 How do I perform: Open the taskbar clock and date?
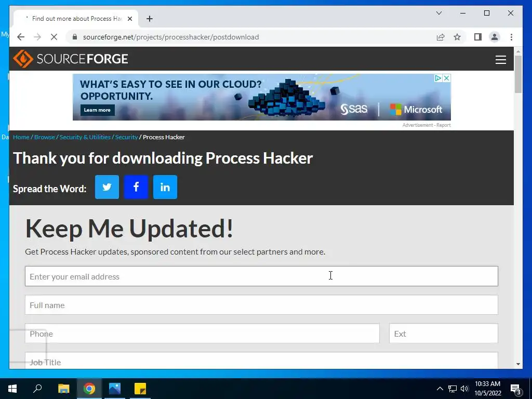(x=487, y=389)
